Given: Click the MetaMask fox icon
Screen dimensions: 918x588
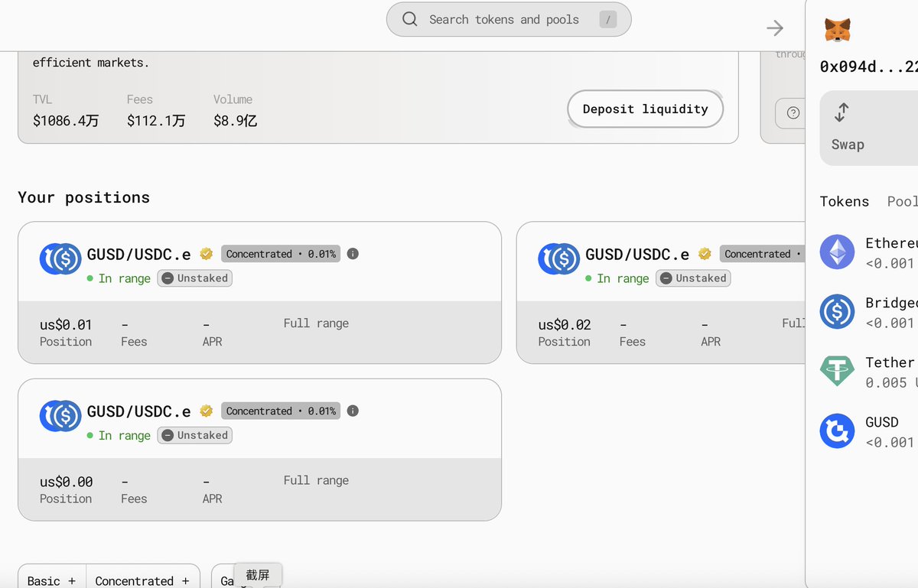Looking at the screenshot, I should [x=838, y=30].
